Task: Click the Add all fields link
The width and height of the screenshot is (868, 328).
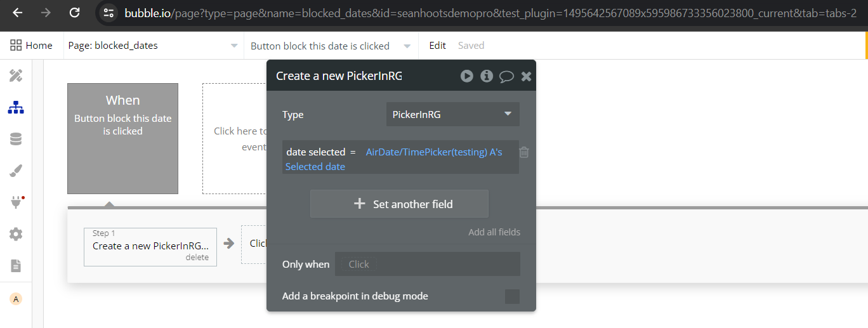Action: [x=494, y=232]
